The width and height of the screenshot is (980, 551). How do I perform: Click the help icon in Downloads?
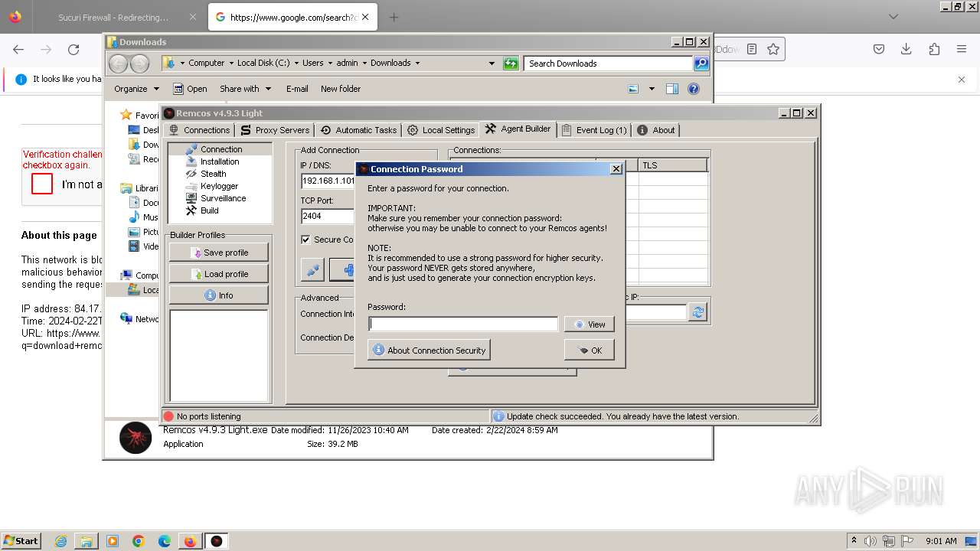coord(694,89)
